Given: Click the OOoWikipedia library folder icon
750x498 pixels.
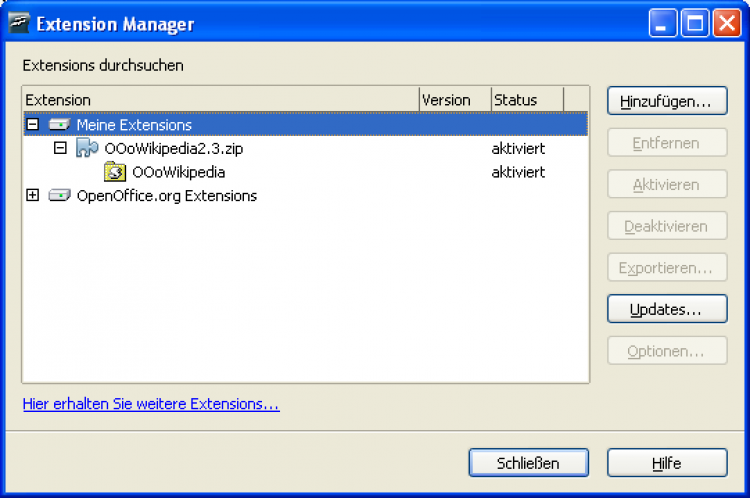Looking at the screenshot, I should pos(115,172).
